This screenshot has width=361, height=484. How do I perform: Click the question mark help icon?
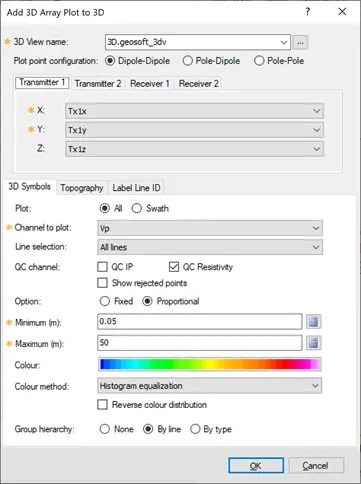click(308, 12)
